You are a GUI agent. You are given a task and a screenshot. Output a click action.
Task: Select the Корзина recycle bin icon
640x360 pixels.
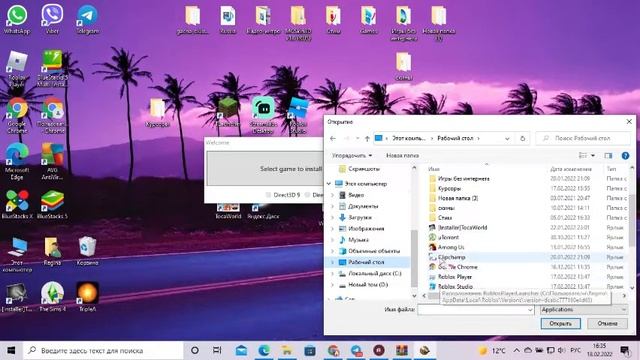[x=87, y=251]
